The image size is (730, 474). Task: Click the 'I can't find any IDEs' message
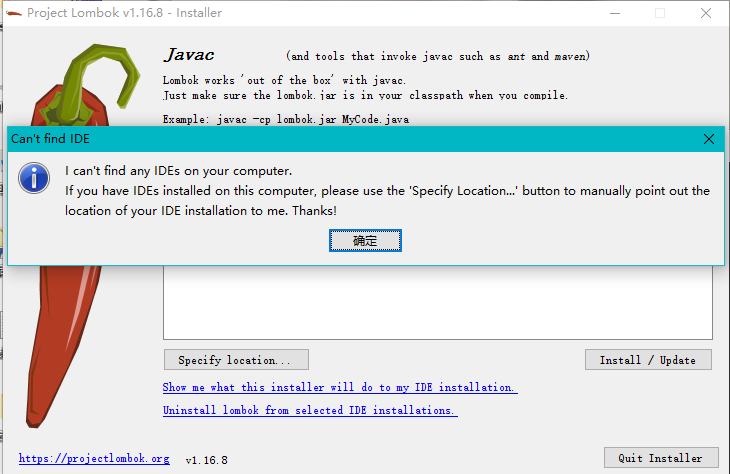179,171
